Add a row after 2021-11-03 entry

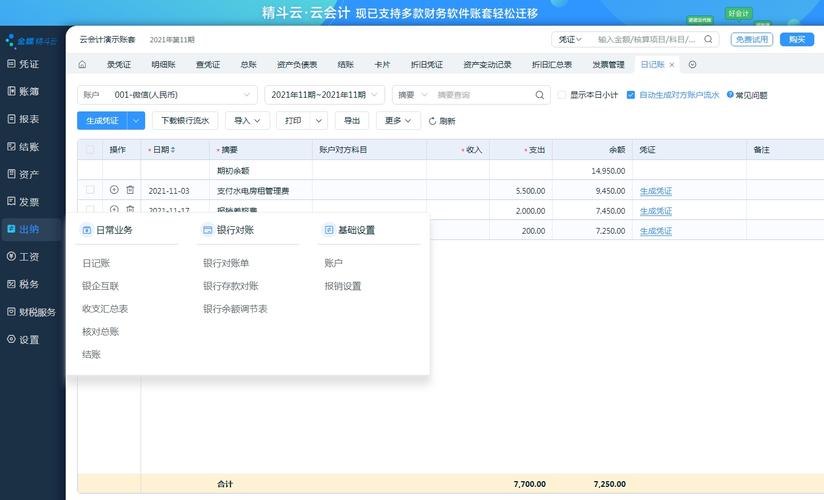point(114,190)
